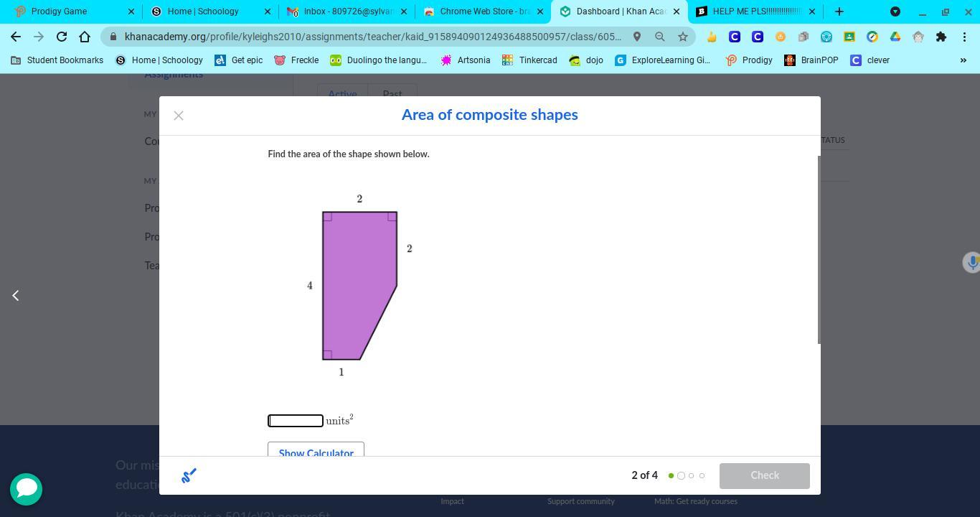The image size is (980, 517).
Task: Click the Show Calculator button
Action: click(316, 450)
